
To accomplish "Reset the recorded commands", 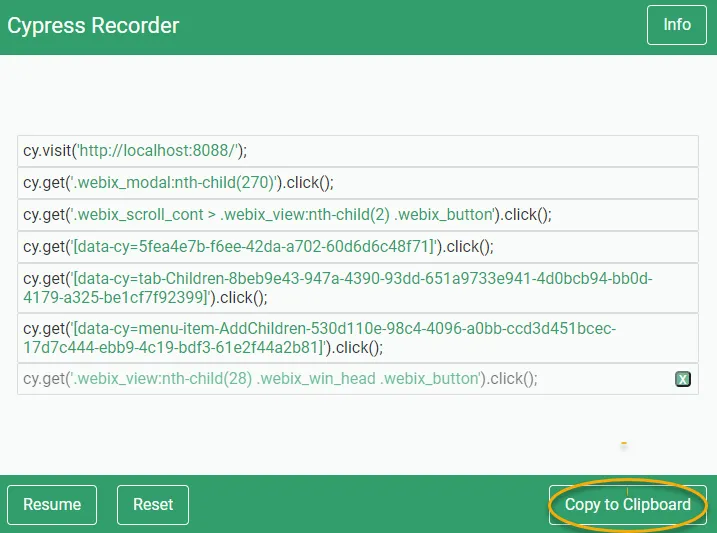I will pos(153,504).
